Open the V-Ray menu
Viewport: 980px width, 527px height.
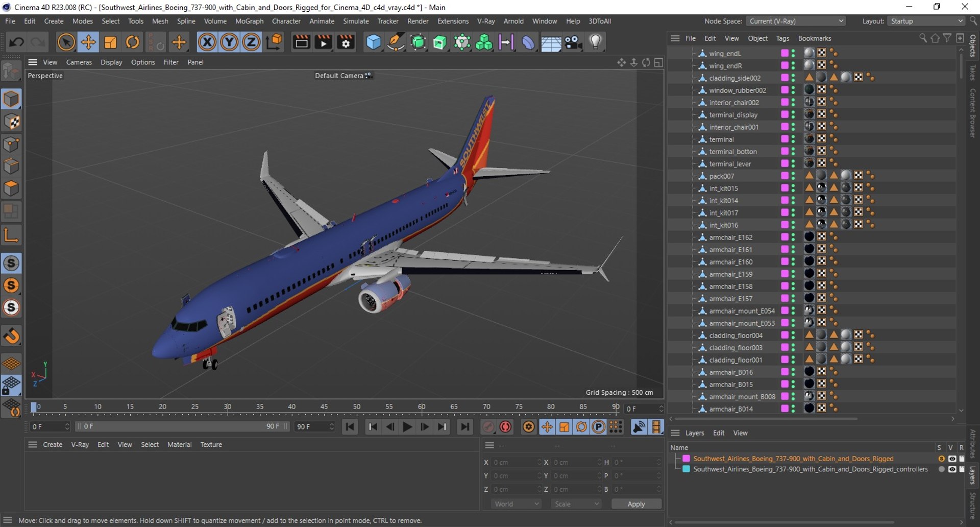click(486, 21)
